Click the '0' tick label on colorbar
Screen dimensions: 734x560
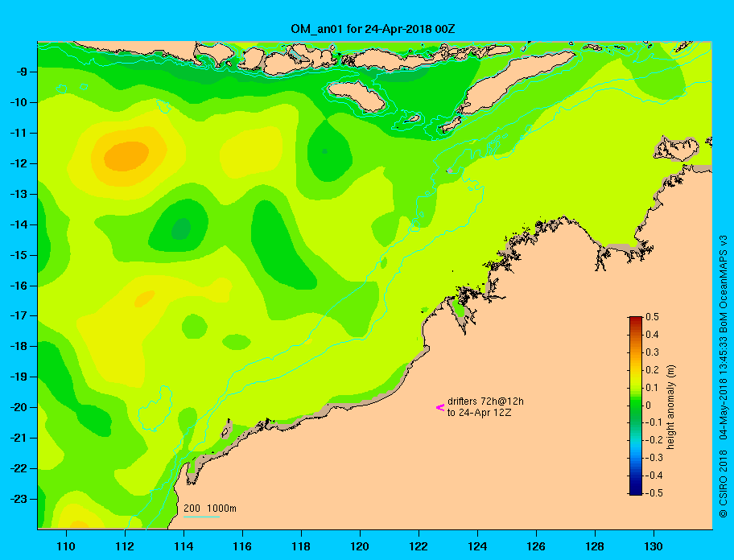point(649,406)
